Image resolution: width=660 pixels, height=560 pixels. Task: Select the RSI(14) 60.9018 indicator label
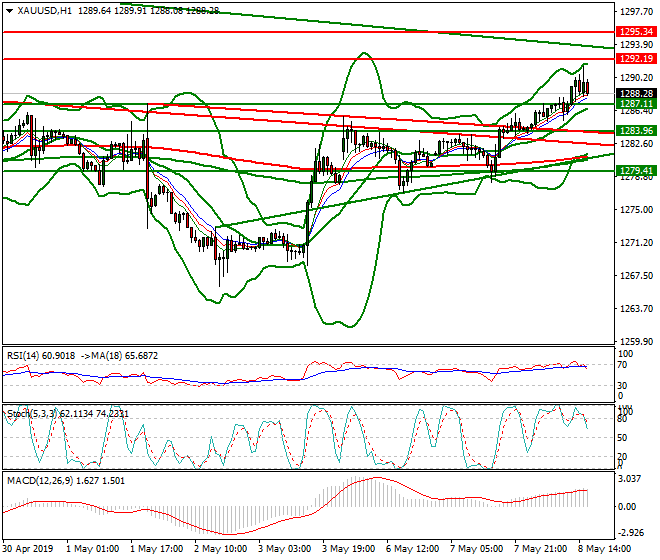[x=41, y=356]
